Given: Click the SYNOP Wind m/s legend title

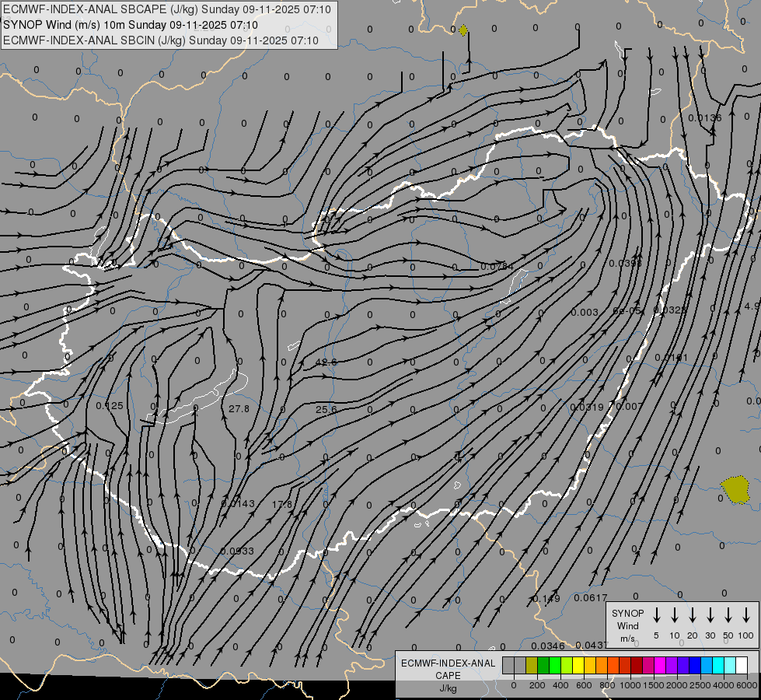Looking at the screenshot, I should pos(627,625).
